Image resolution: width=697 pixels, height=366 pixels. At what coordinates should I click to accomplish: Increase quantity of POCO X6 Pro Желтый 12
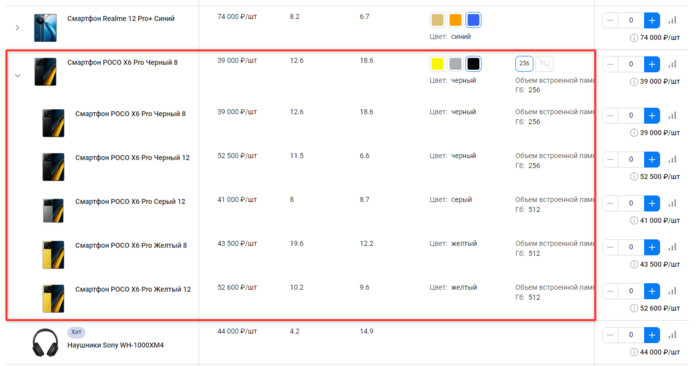tap(652, 291)
